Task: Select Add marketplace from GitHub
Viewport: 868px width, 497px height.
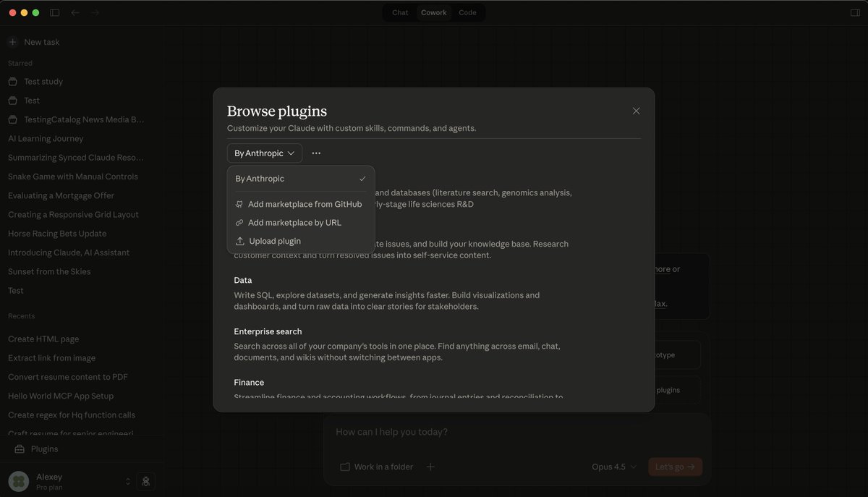Action: [x=305, y=204]
